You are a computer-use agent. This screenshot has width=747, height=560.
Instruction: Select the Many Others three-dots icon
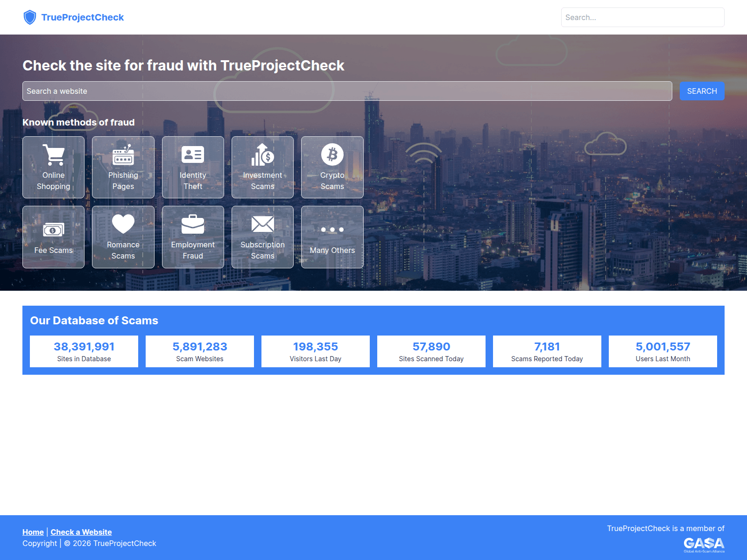tap(332, 230)
